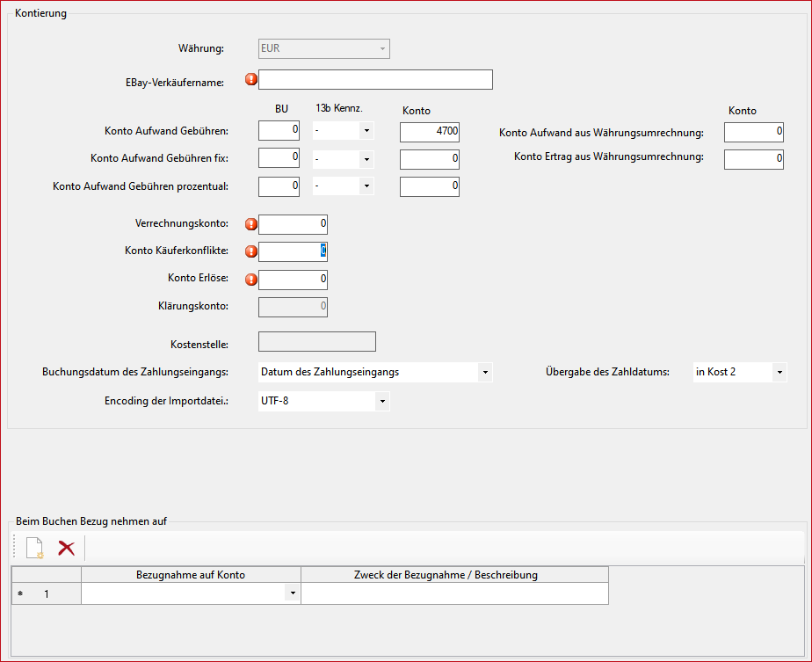Open the Buchungsdatum des Zahlungseingangs dropdown

pos(484,373)
